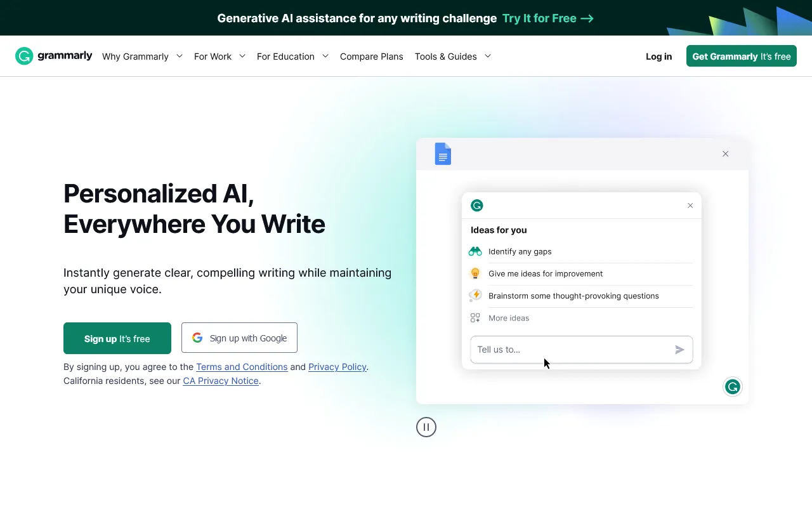Expand the Why Grammarly menu chevron

coord(180,56)
